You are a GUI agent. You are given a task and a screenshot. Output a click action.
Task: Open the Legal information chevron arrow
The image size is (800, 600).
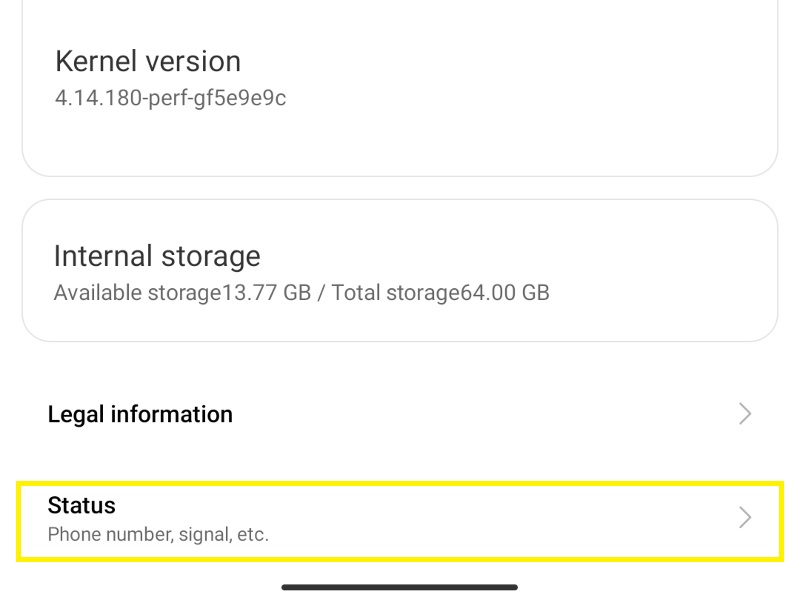[x=745, y=414]
